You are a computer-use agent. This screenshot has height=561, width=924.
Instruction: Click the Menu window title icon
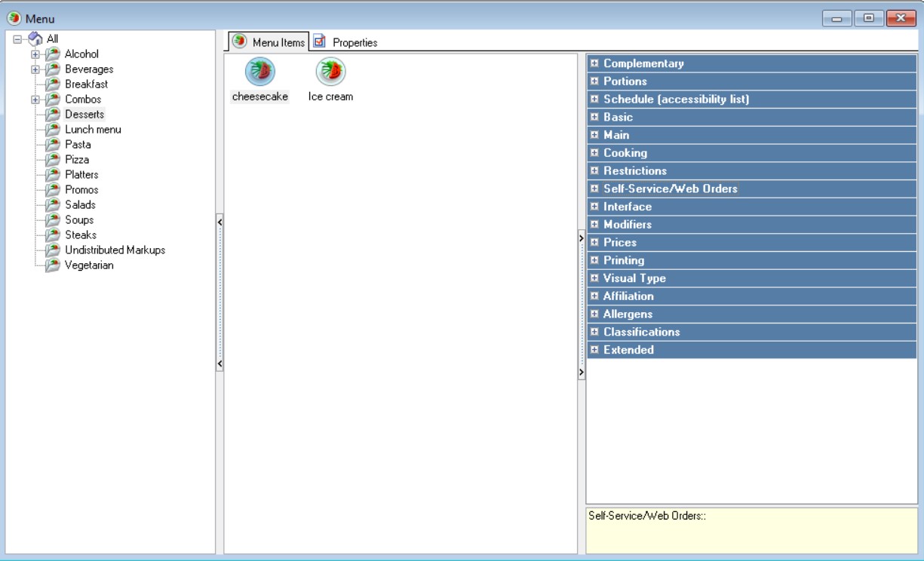coord(14,18)
